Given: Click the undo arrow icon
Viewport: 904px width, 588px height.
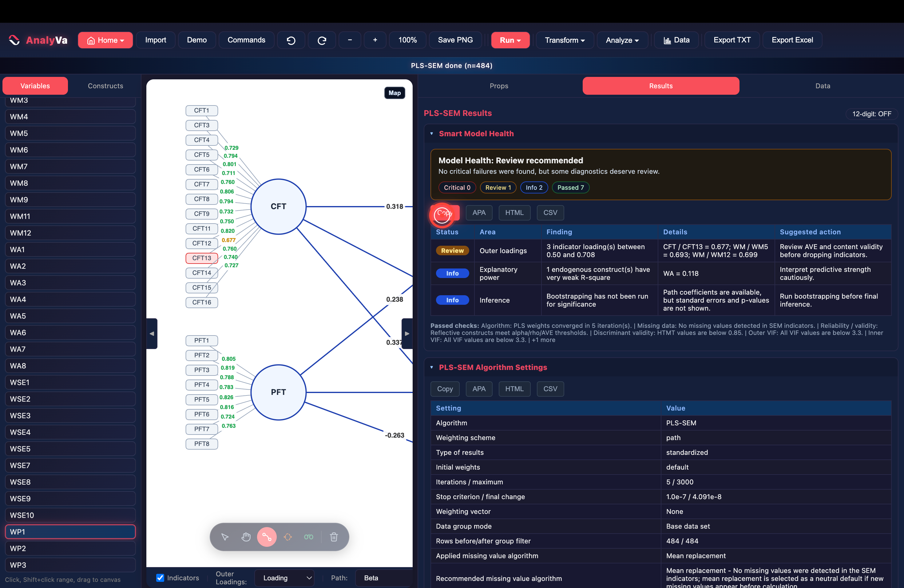Looking at the screenshot, I should 291,40.
